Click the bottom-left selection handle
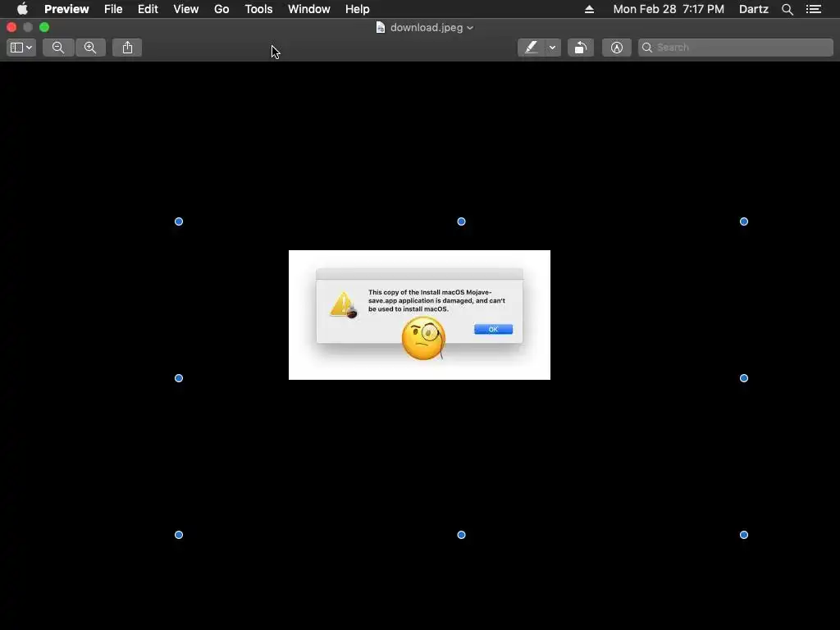The width and height of the screenshot is (840, 630). click(x=179, y=535)
